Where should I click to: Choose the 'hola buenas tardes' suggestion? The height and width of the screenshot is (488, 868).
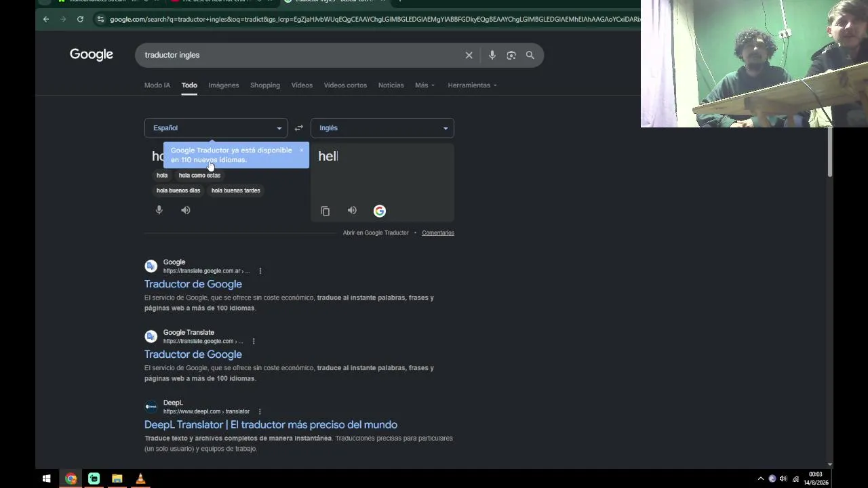[x=236, y=190]
